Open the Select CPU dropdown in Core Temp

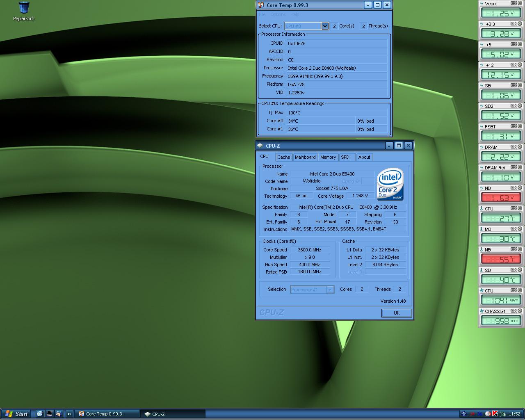[325, 26]
